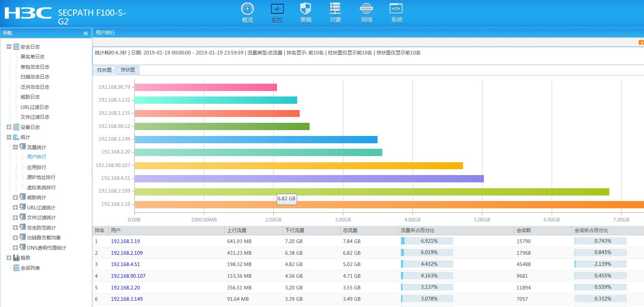Collapse the 安全日志 tree node

[x=9, y=47]
